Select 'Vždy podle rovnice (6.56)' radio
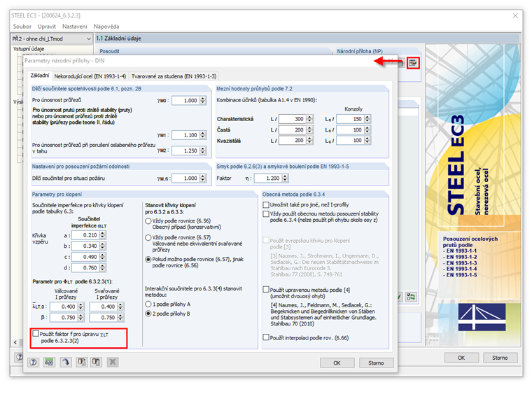Viewport: 532px width, 399px height. 148,221
